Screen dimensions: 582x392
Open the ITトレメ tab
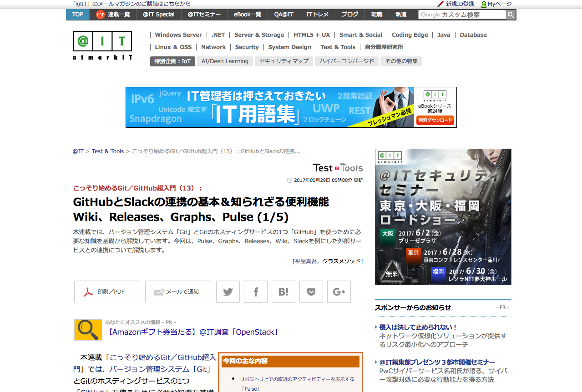pyautogui.click(x=318, y=15)
